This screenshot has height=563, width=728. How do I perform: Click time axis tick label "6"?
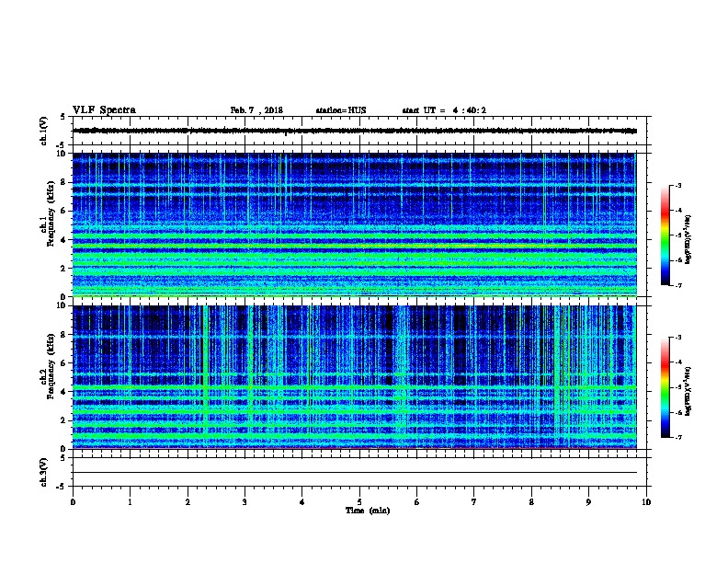[416, 502]
